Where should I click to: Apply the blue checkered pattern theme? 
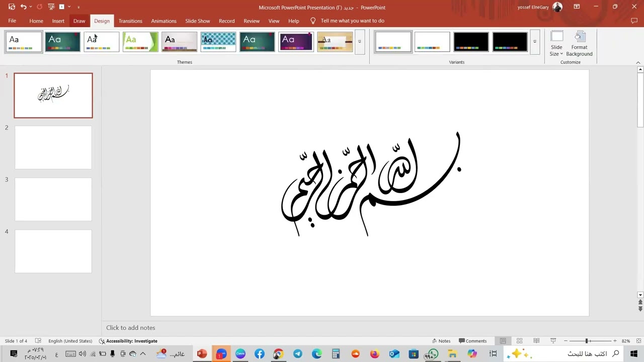(218, 42)
